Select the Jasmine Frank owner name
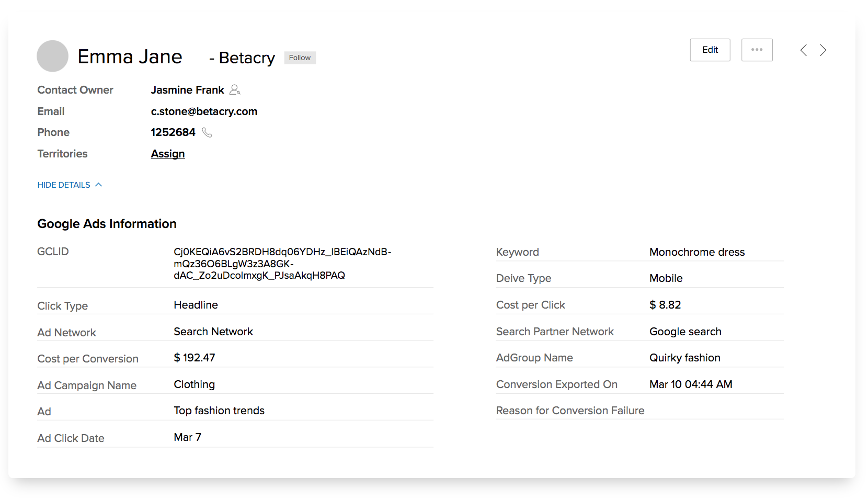This screenshot has width=868, height=500. point(187,90)
